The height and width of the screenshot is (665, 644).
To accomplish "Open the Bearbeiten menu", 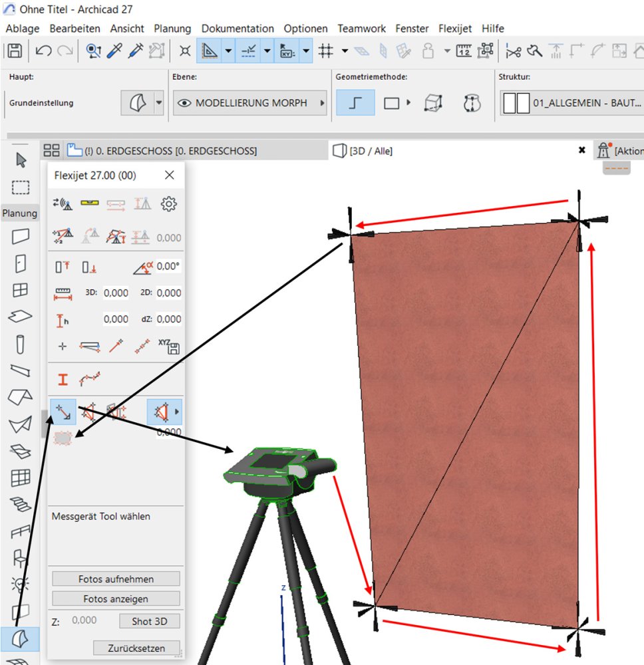I will pyautogui.click(x=75, y=29).
